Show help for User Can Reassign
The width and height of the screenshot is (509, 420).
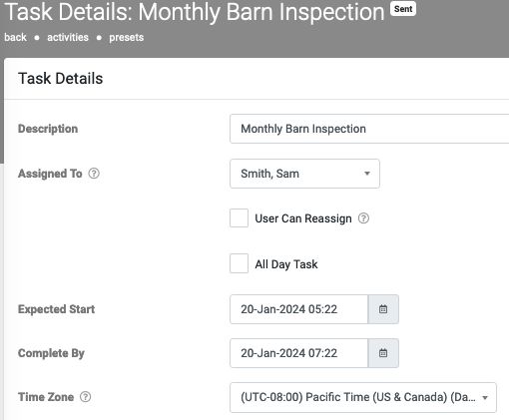[363, 218]
